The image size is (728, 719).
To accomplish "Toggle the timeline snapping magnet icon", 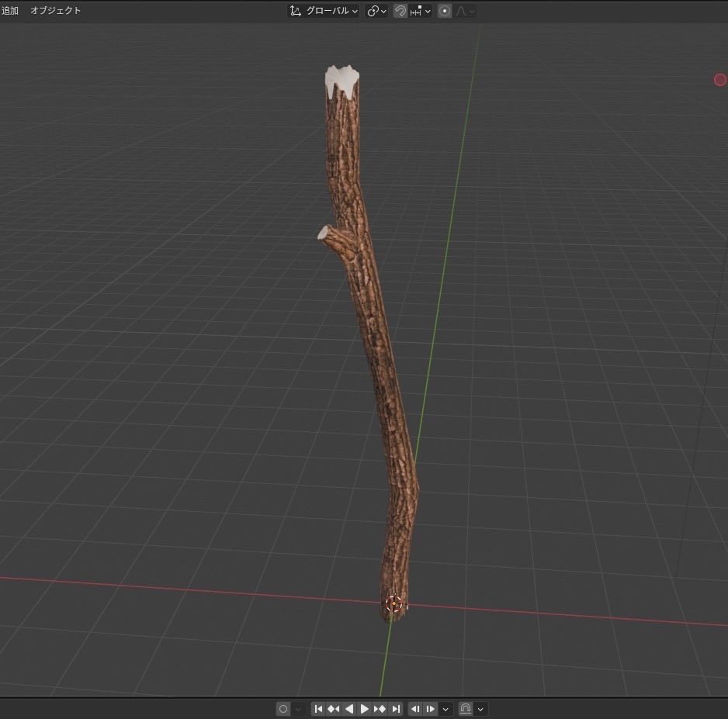I will pos(465,709).
